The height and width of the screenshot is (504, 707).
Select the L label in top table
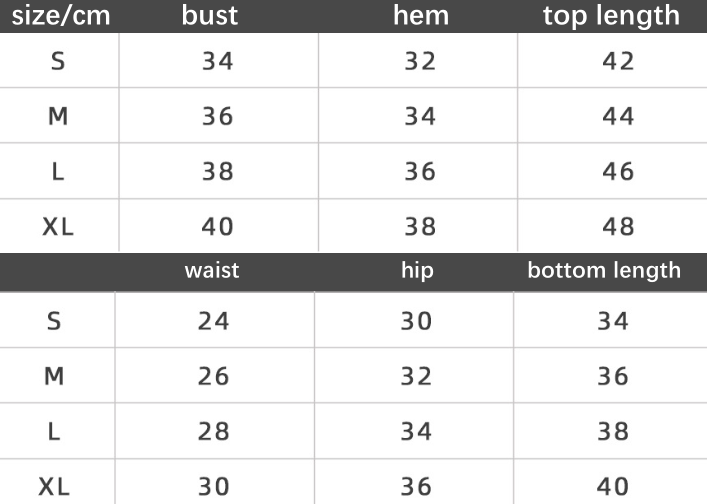[x=58, y=171]
